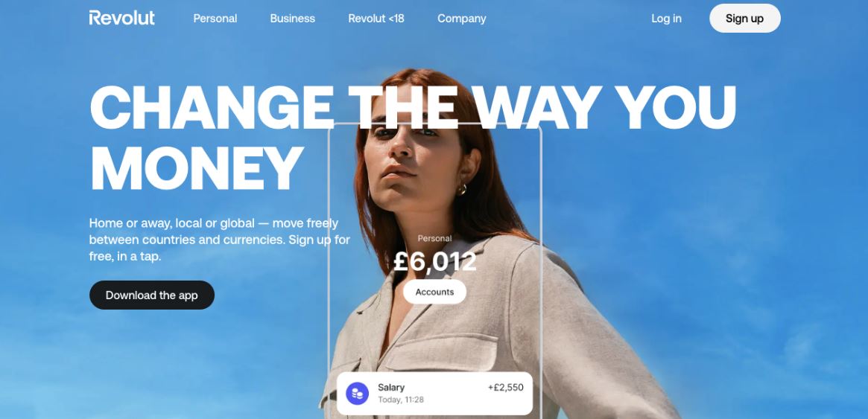Open the Salary transaction card
Viewport: 868px width, 419px height.
point(434,394)
